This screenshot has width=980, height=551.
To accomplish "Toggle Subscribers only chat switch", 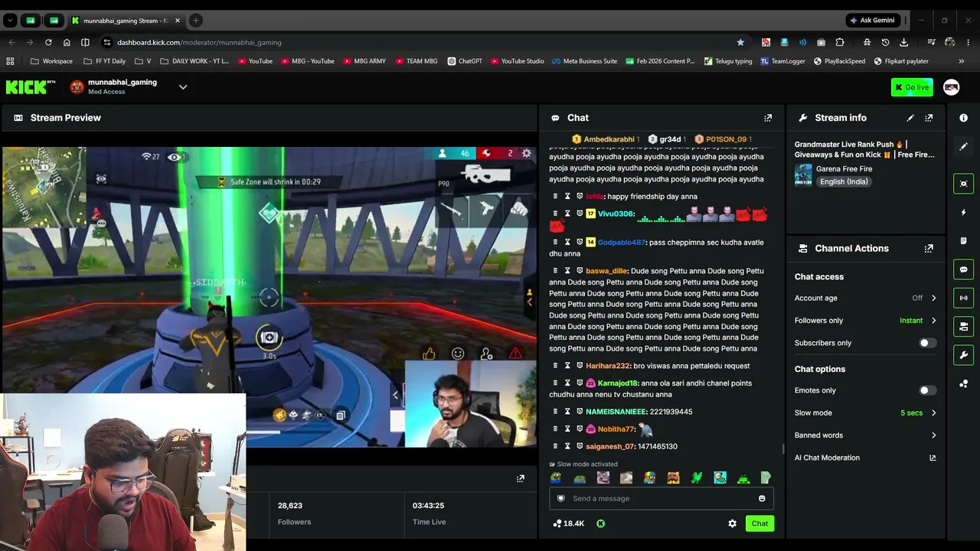I will (x=927, y=343).
